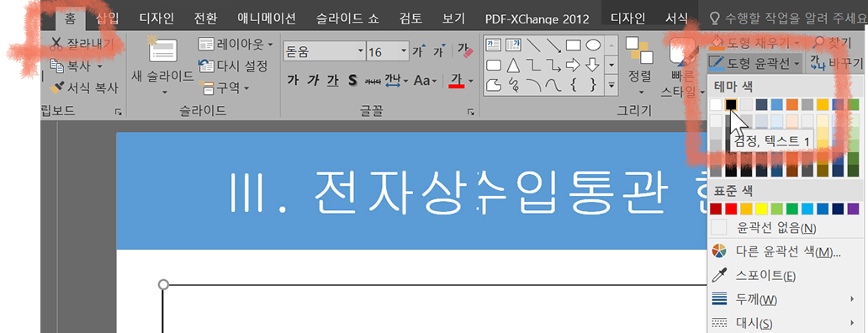
Task: Open the Transitions (전환) tab
Action: coord(205,18)
